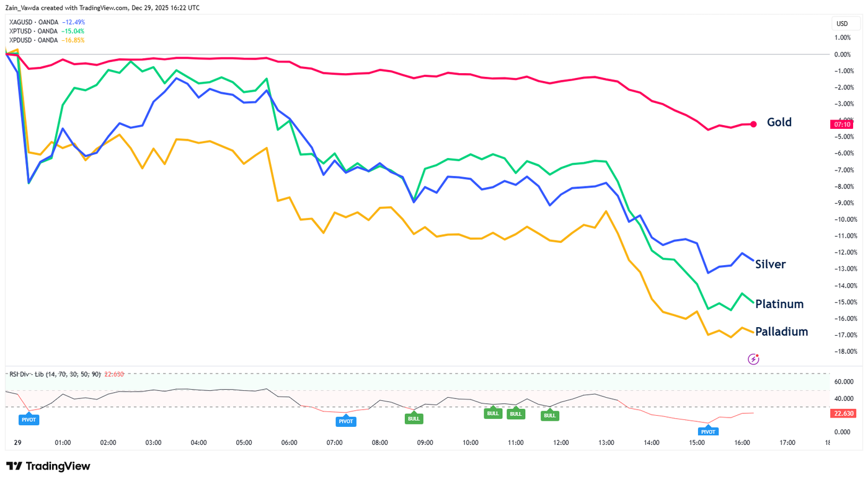Click the PIVOT marker near 07:00
The height and width of the screenshot is (482, 868).
(345, 421)
